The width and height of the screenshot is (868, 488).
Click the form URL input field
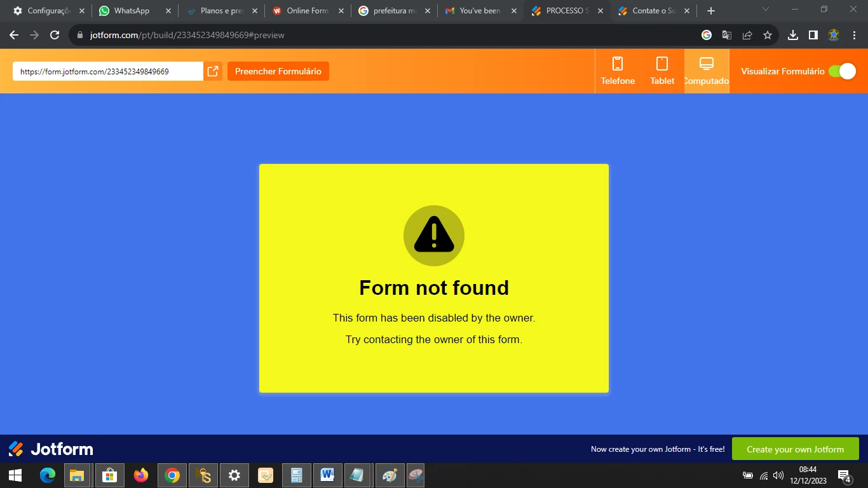coord(107,71)
